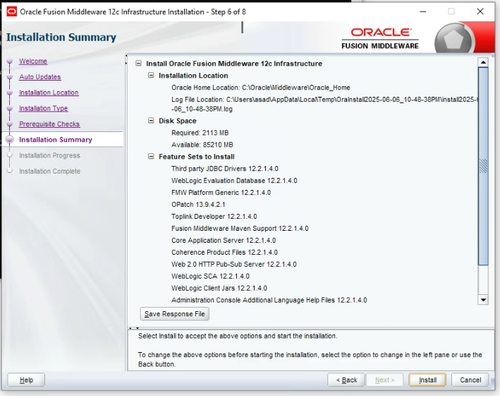Screen dimensions: 500x396
Task: Open Help
Action: 26,380
